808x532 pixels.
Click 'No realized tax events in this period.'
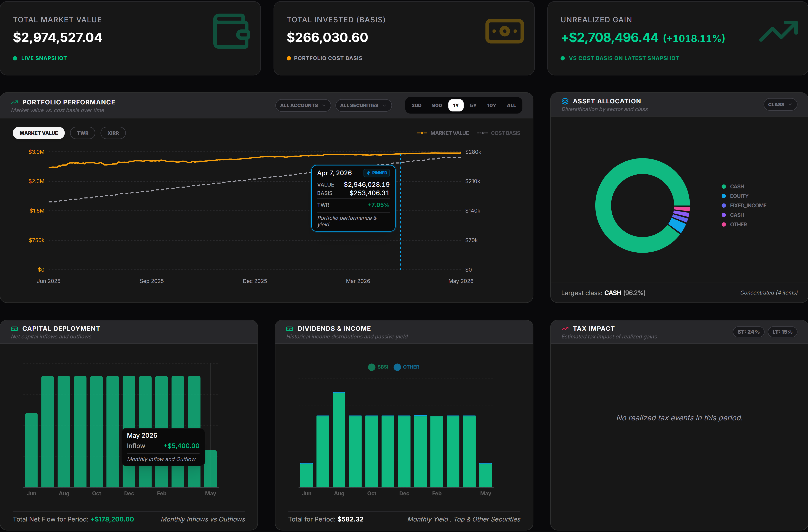[679, 418]
